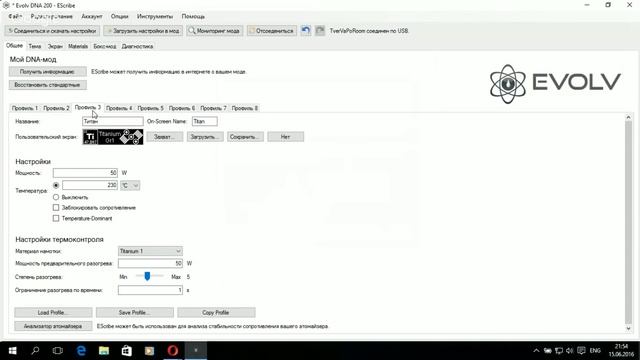
Task: Open Инструменты menu
Action: pos(155,16)
